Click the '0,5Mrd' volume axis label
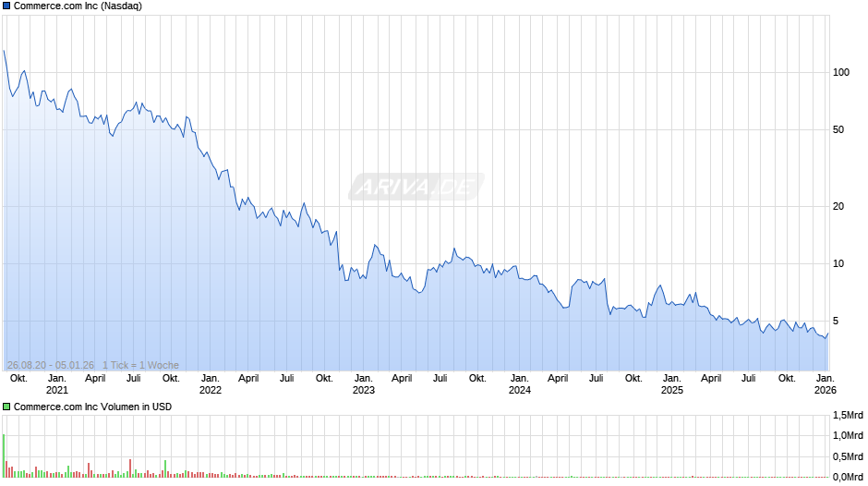868x486 pixels. pyautogui.click(x=848, y=456)
